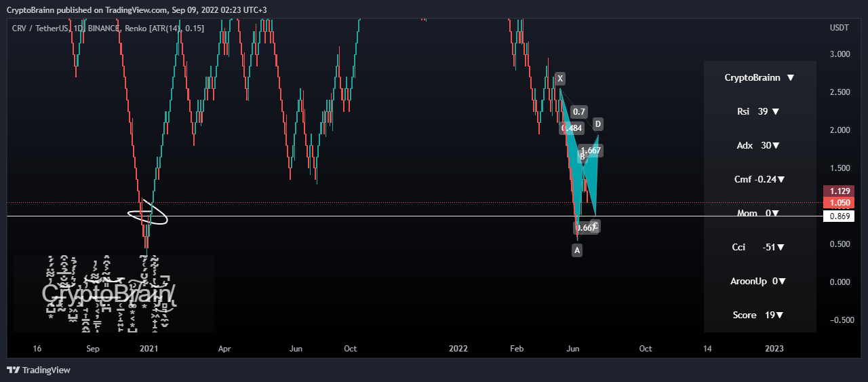Screen dimensions: 868x382
Task: Click the Cmf -0.24 indicator row
Action: point(759,179)
